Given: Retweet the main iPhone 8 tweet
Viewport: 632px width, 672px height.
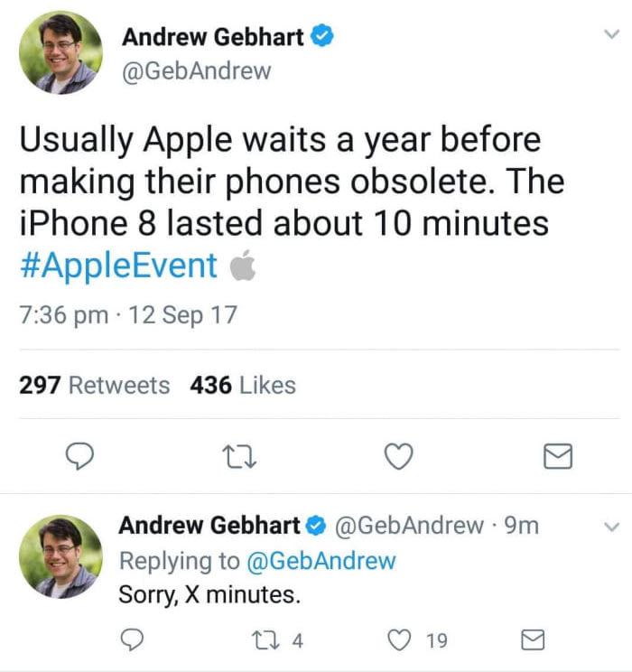Looking at the screenshot, I should click(x=239, y=457).
